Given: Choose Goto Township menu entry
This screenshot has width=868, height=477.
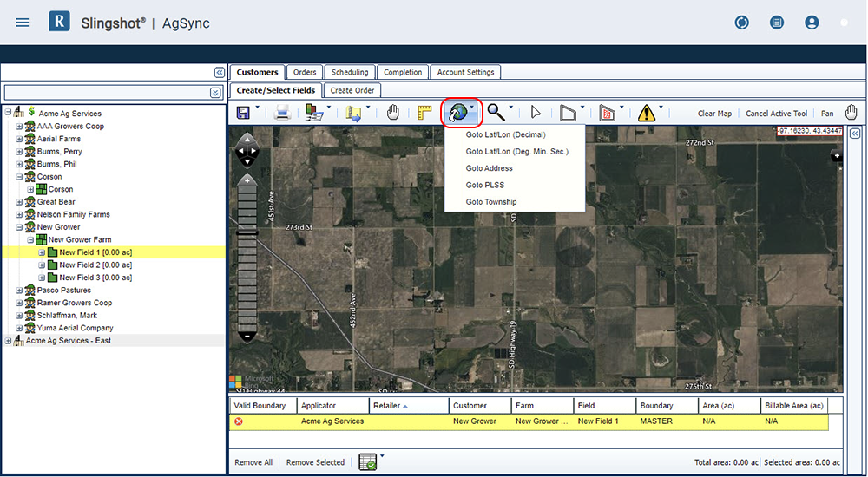Looking at the screenshot, I should coord(491,202).
